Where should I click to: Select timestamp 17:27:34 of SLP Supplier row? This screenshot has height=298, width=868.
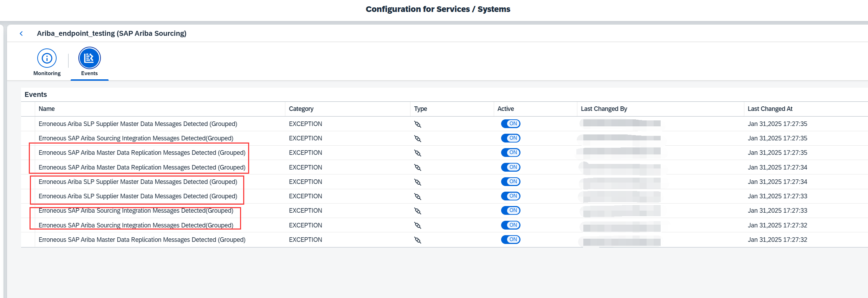click(777, 182)
